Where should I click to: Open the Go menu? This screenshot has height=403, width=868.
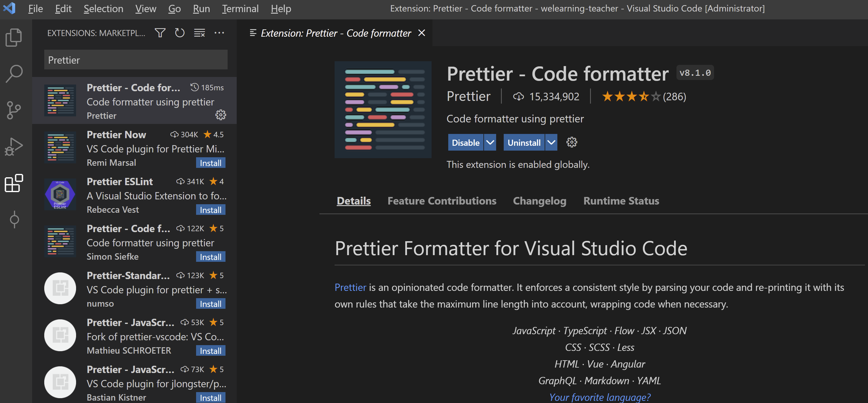click(x=175, y=9)
